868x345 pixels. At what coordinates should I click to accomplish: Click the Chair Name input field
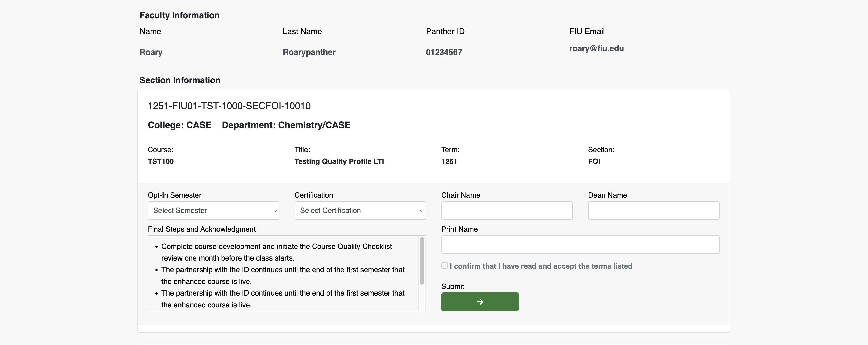pyautogui.click(x=507, y=211)
